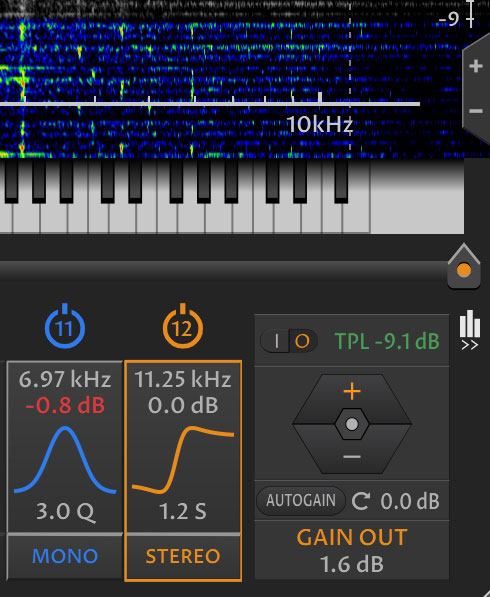Viewport: 490px width, 597px height.
Task: Select input monitoring 'I' switch
Action: [x=276, y=341]
